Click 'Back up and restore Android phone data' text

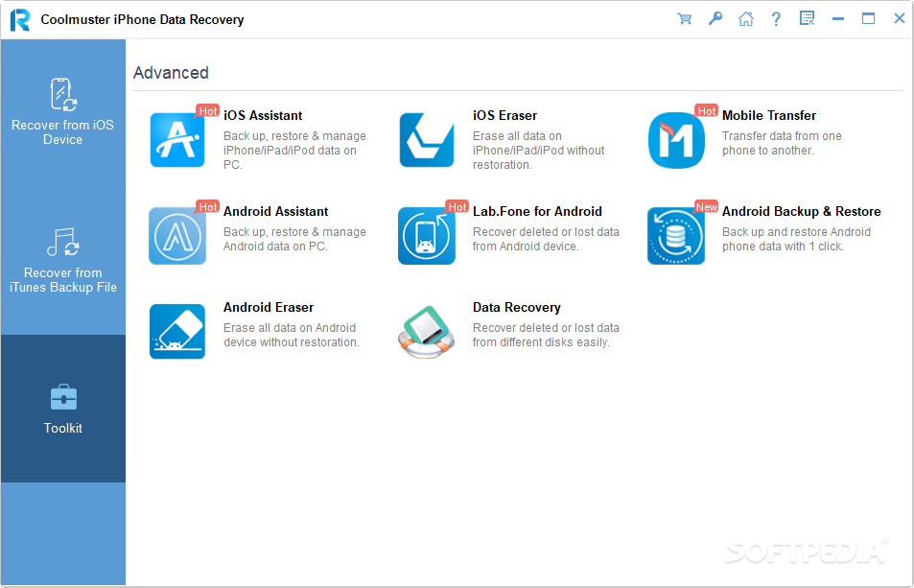tap(796, 239)
